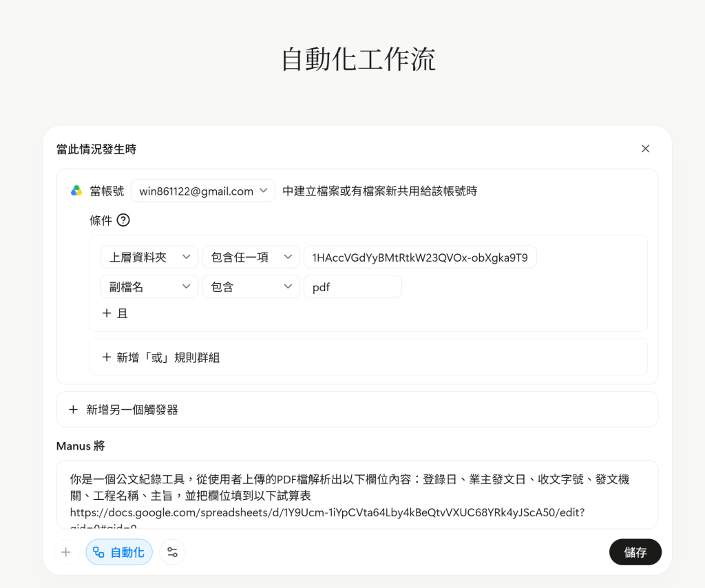
Task: Save the workflow with 儲存 button
Action: (635, 552)
